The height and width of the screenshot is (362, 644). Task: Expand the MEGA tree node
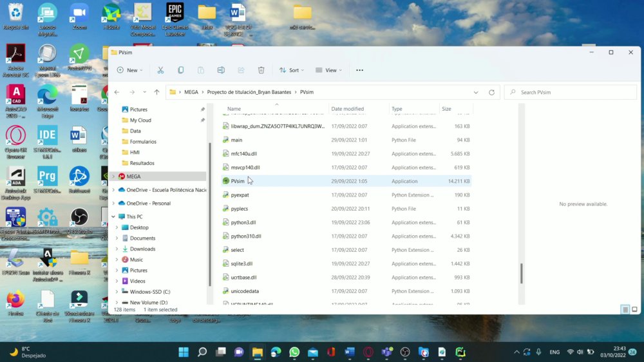point(114,176)
